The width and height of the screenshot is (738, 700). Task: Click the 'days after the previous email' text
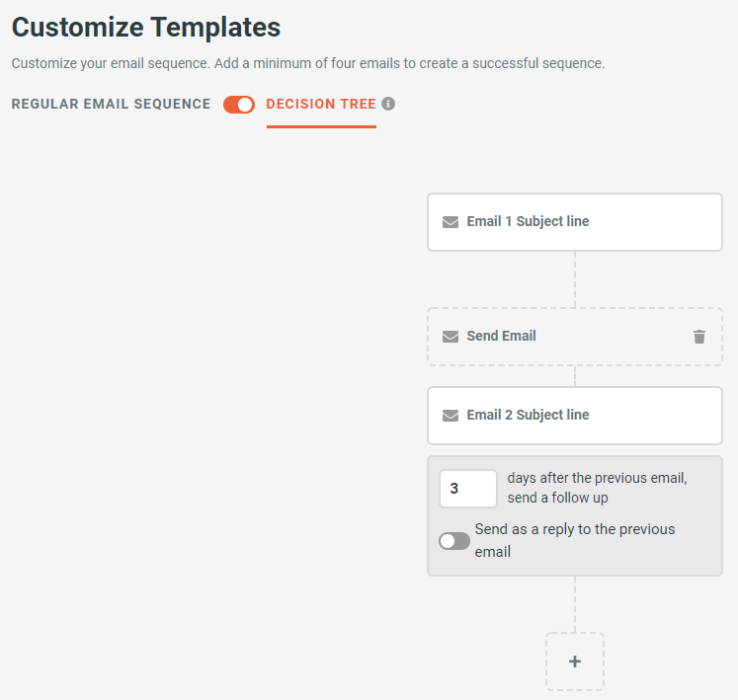point(597,479)
